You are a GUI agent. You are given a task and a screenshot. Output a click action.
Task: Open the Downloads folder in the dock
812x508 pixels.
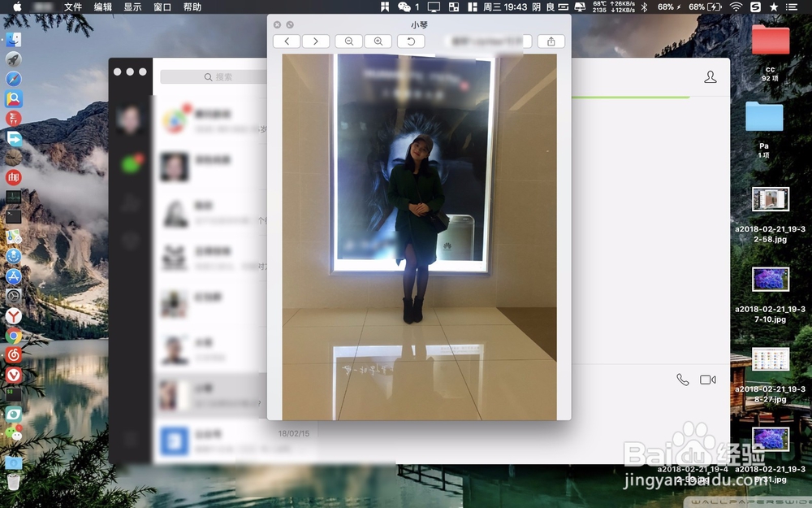pyautogui.click(x=14, y=462)
